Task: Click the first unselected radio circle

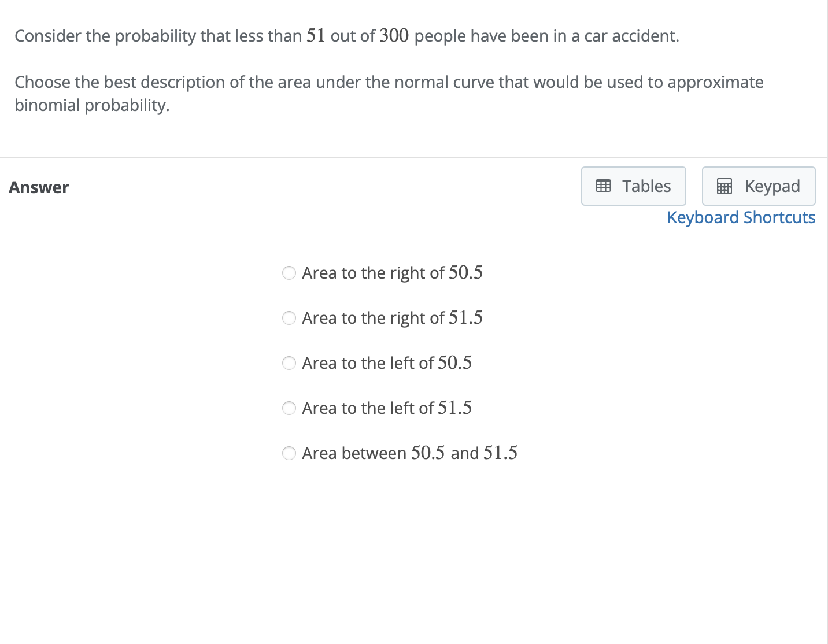Action: point(289,273)
